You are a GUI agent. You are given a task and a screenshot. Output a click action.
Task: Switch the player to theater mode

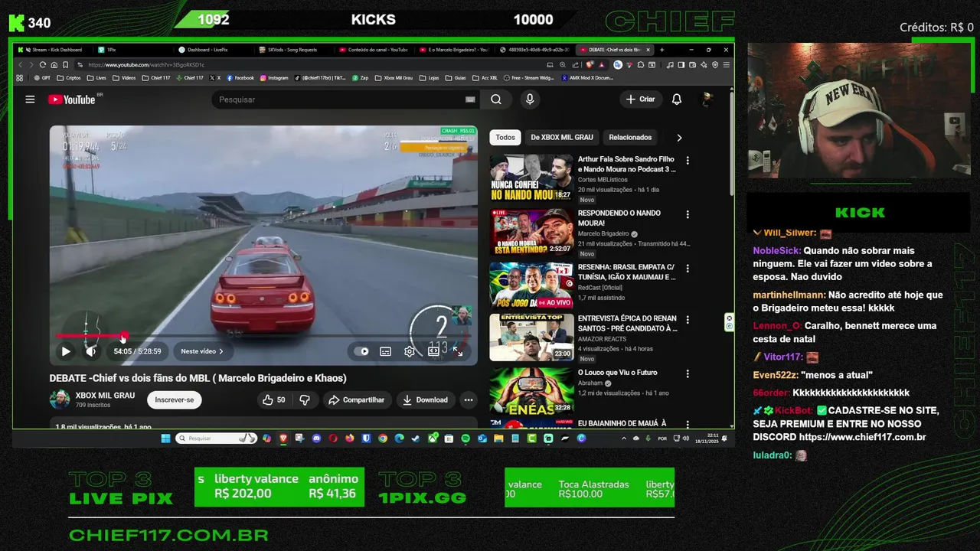[x=433, y=351]
